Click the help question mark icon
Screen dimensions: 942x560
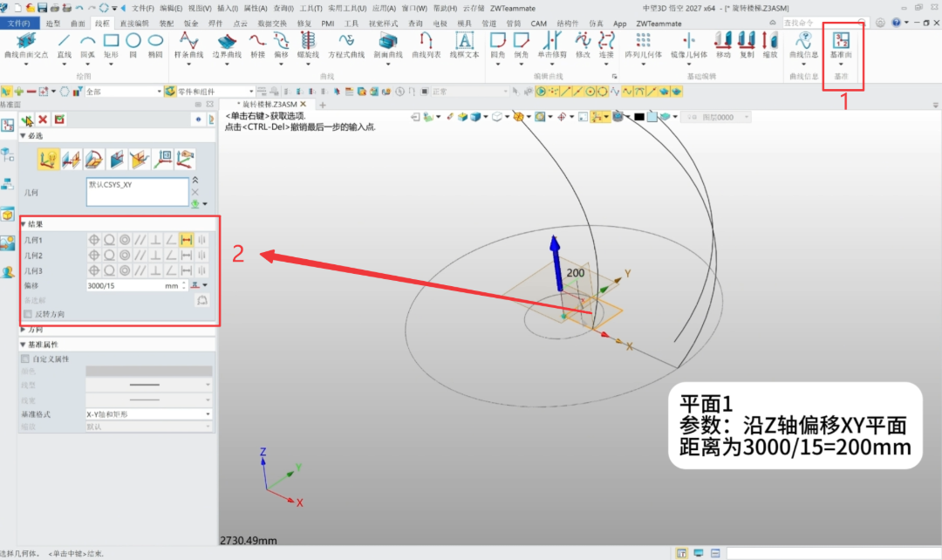896,23
